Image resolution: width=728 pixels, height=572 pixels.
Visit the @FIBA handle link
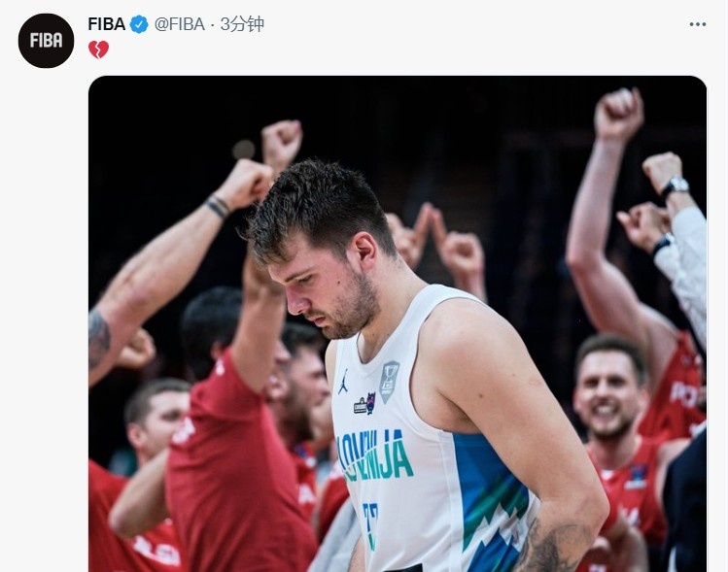pos(179,24)
